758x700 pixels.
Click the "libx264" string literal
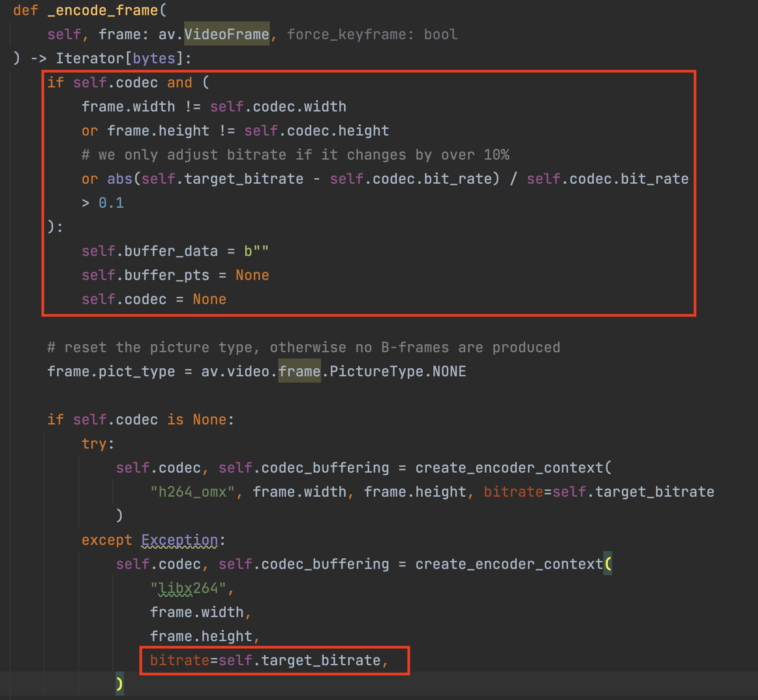click(188, 588)
